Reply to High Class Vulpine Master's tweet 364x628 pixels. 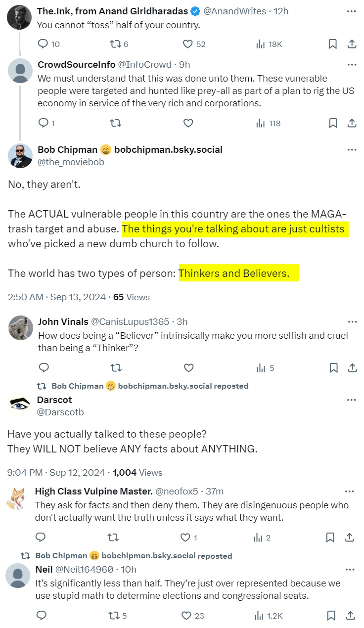point(41,537)
